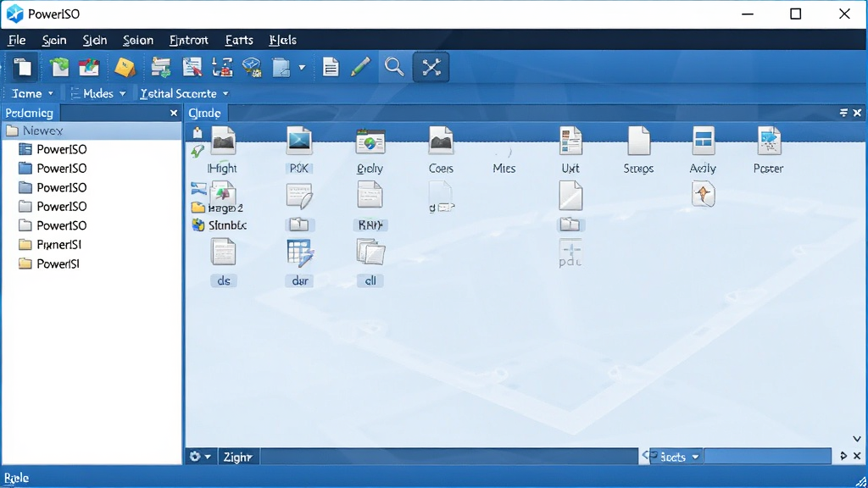Image resolution: width=868 pixels, height=488 pixels.
Task: Select the green pencil edit icon
Action: [360, 68]
